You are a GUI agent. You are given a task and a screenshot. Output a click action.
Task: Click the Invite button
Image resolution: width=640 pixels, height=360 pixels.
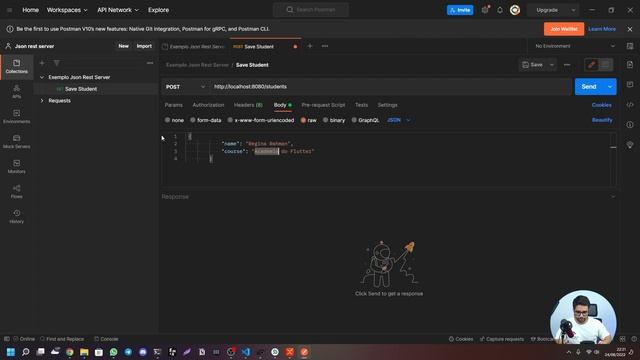tap(460, 10)
